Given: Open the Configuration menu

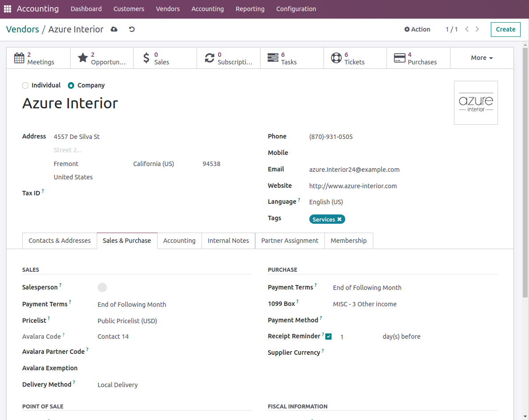Looking at the screenshot, I should 296,9.
